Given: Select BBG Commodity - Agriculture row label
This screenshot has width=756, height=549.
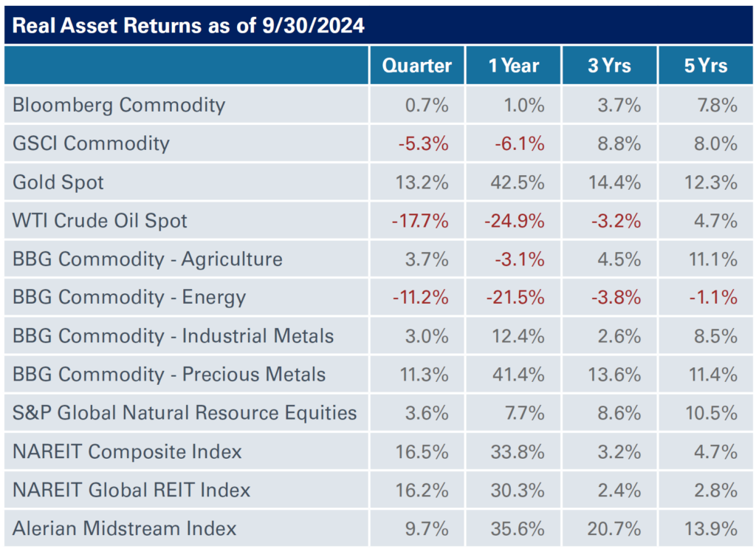Looking at the screenshot, I should tap(148, 259).
